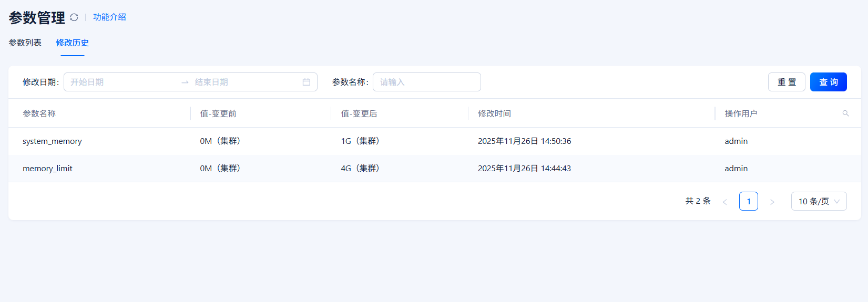The width and height of the screenshot is (868, 302).
Task: Select the 修改历史 tab
Action: point(72,43)
